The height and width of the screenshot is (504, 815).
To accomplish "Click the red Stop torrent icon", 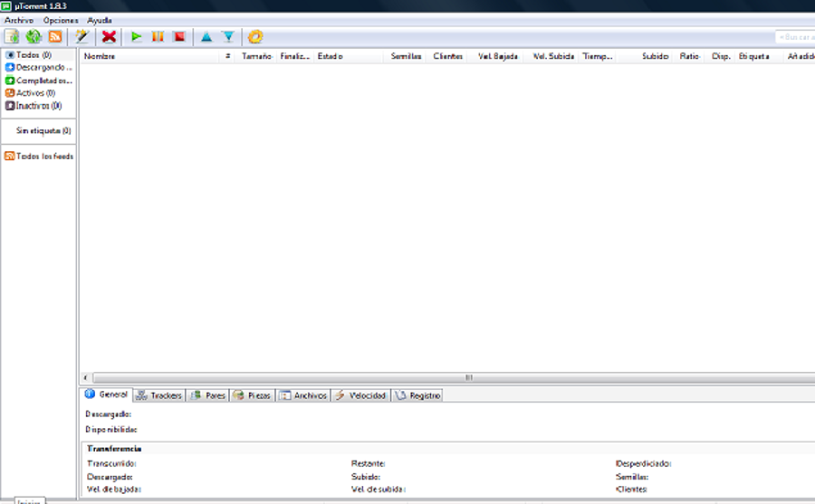I will pyautogui.click(x=179, y=37).
